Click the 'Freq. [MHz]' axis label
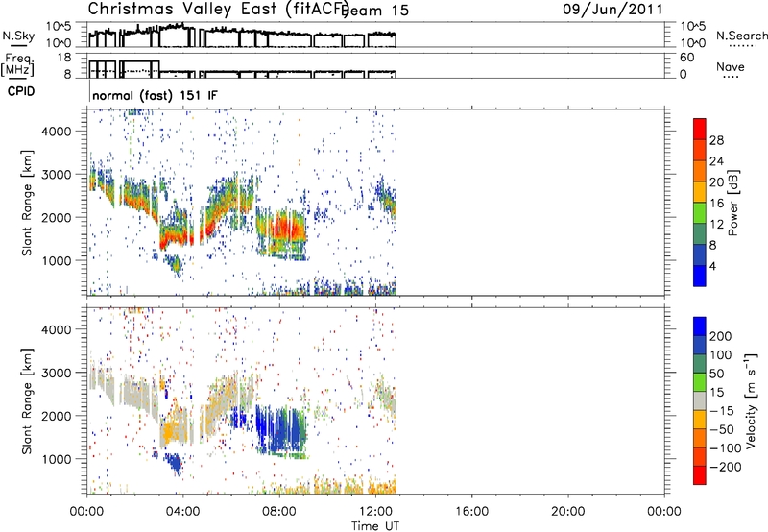Image resolution: width=768 pixels, height=532 pixels. point(17,64)
